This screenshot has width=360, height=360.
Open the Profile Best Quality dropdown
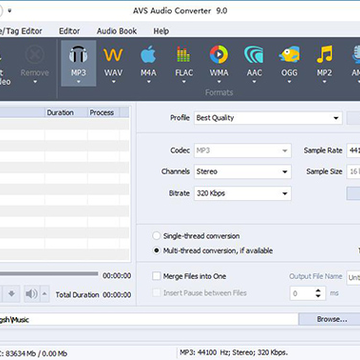[268, 118]
